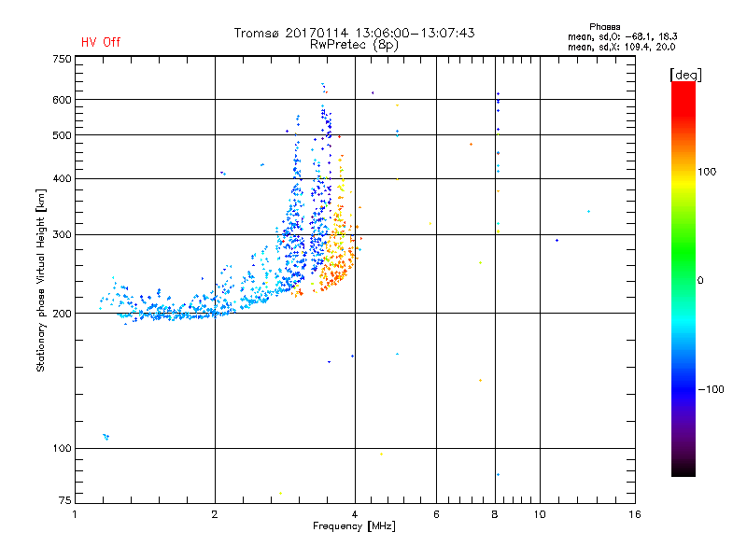Click the plot title 'Tromsø 20170114 13:06:00-13:07:43'
The height and width of the screenshot is (560, 747).
pyautogui.click(x=354, y=33)
